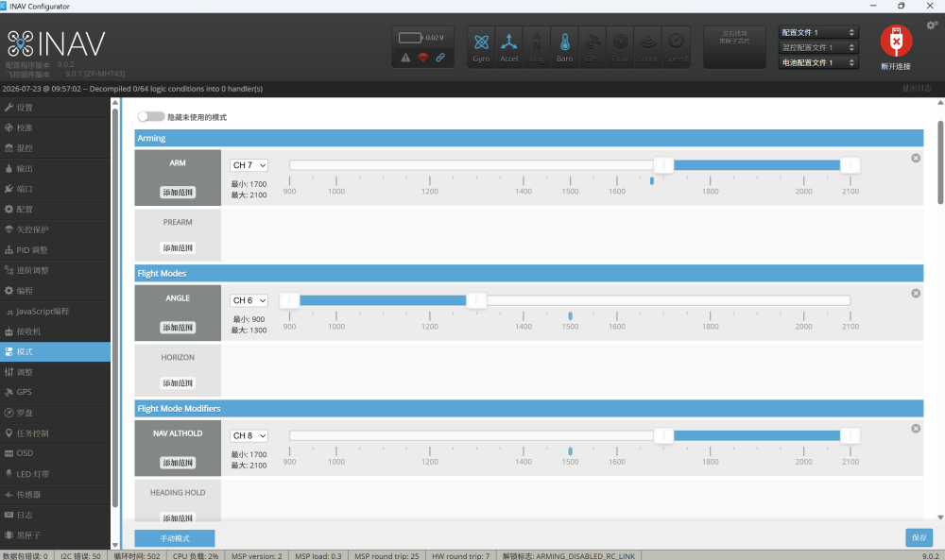945x560 pixels.
Task: Open the CH 7 channel dropdown for ARM
Action: pyautogui.click(x=249, y=165)
